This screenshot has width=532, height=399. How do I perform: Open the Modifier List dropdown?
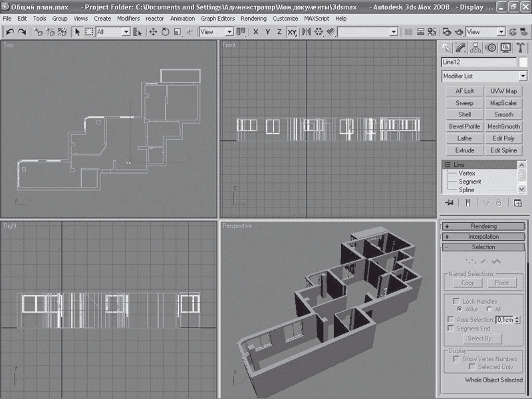tap(484, 76)
